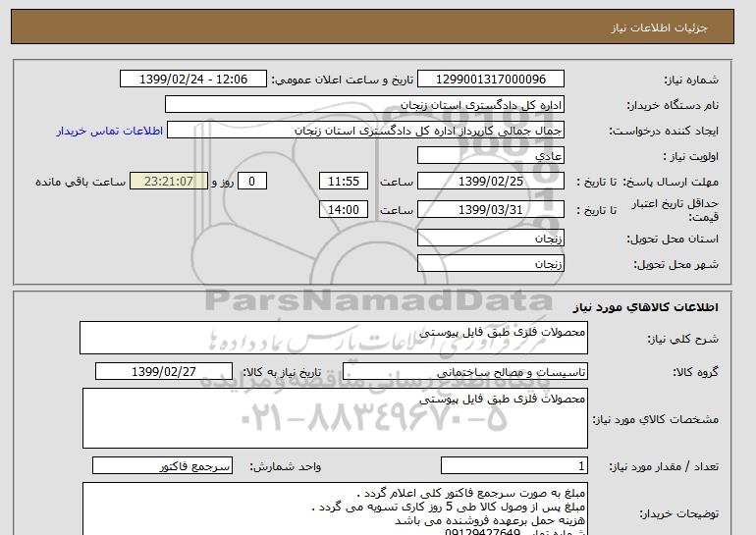756x535 pixels.
Task: Click the label استان محل تحویل
Action: pos(673,240)
